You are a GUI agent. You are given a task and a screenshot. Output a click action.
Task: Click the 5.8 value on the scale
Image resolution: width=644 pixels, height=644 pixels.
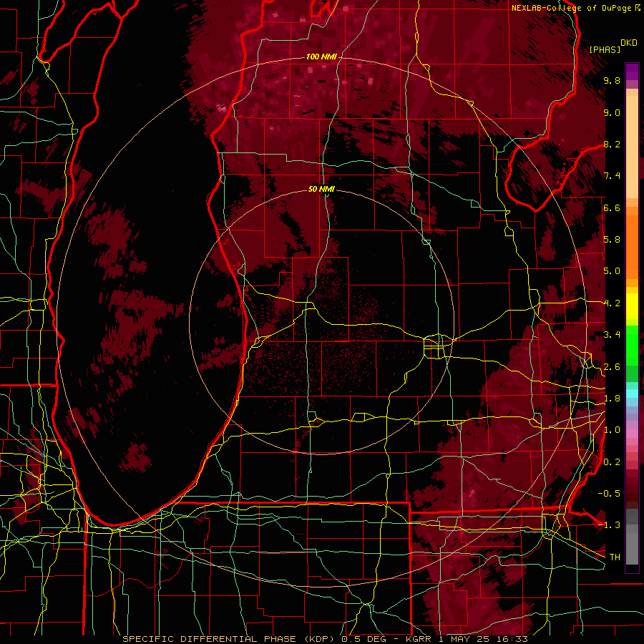[612, 240]
